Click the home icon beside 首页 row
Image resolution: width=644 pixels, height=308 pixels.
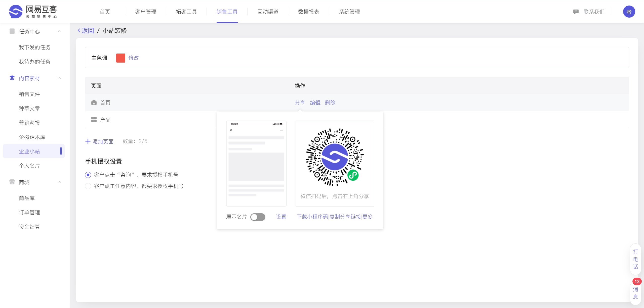point(94,102)
